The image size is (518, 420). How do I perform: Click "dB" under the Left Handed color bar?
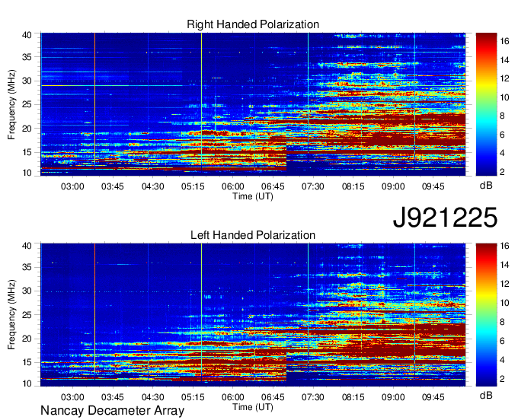(486, 395)
